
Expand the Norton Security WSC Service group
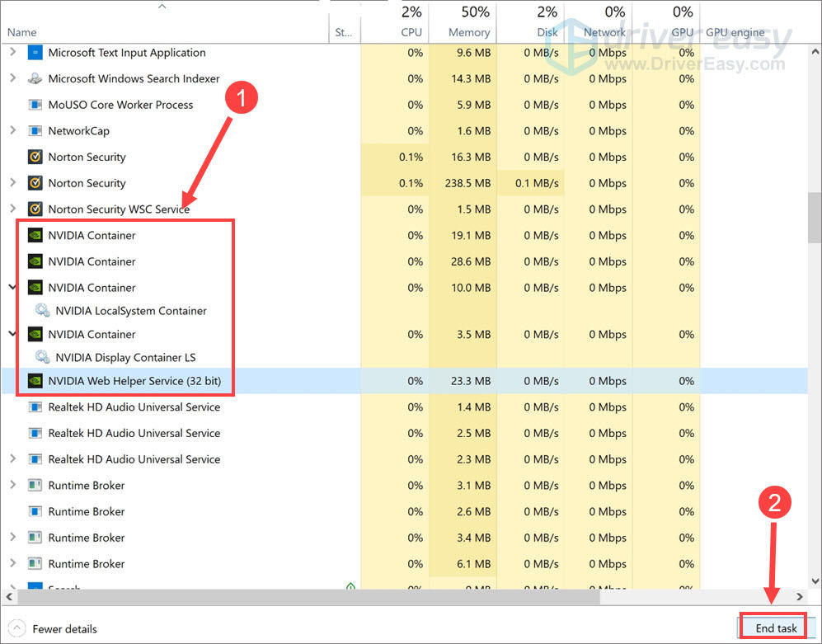[x=12, y=209]
